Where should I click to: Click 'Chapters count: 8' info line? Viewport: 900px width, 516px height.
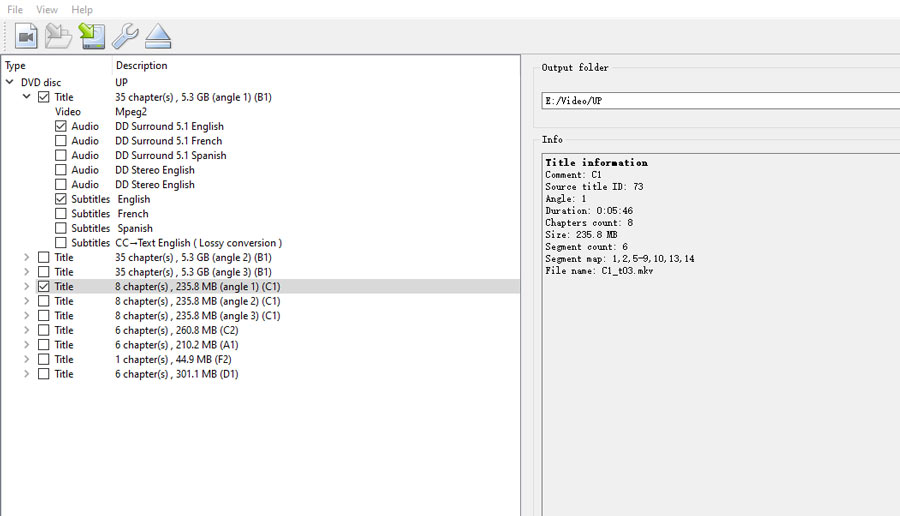click(589, 223)
